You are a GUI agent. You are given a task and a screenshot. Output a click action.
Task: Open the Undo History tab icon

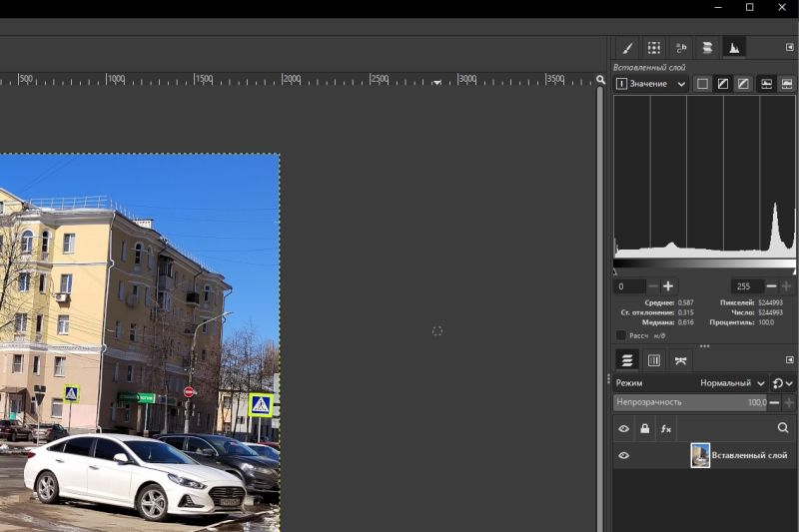(x=680, y=48)
